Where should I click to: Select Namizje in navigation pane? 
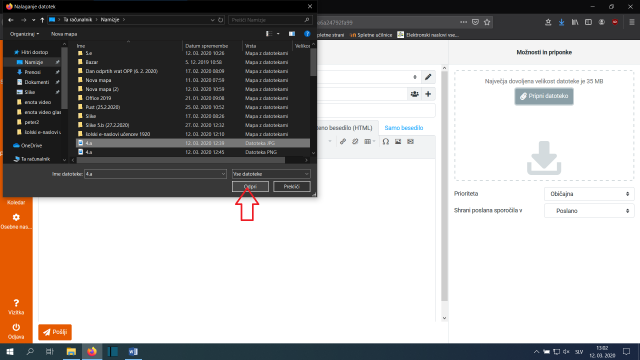click(33, 62)
